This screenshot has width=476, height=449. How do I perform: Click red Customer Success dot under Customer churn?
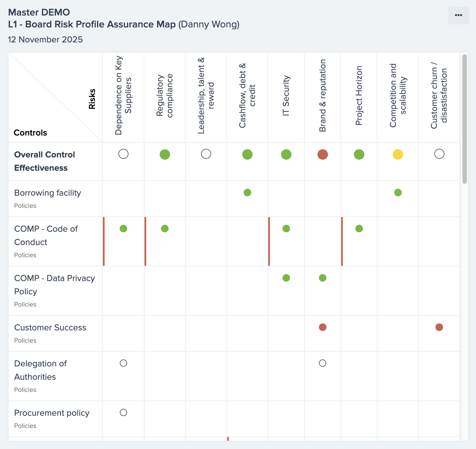pyautogui.click(x=439, y=327)
